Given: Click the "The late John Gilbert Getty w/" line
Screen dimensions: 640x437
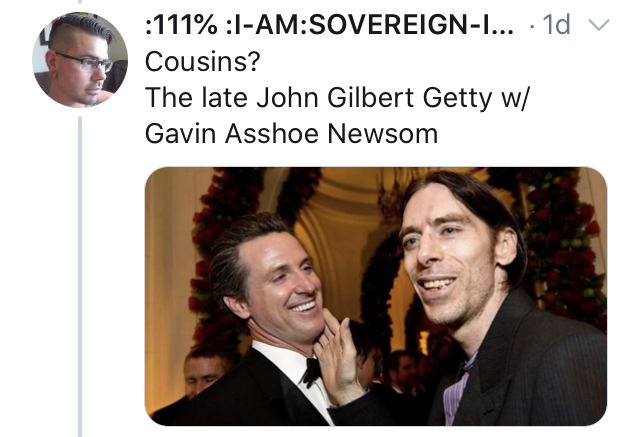Looking at the screenshot, I should (x=337, y=98).
